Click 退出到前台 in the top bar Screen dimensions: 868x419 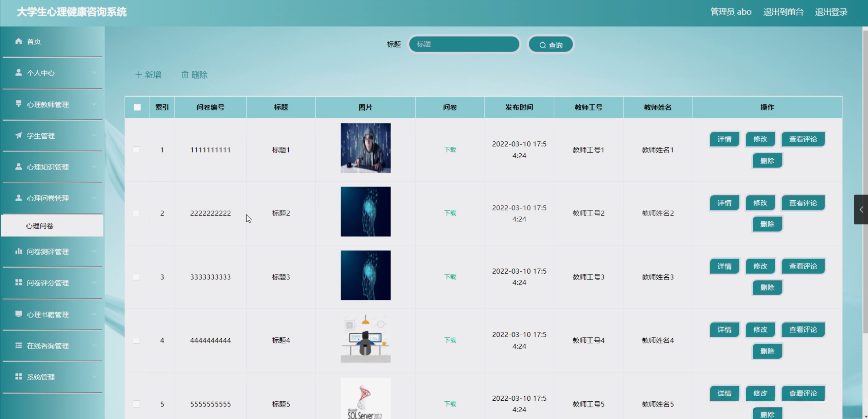pos(783,12)
